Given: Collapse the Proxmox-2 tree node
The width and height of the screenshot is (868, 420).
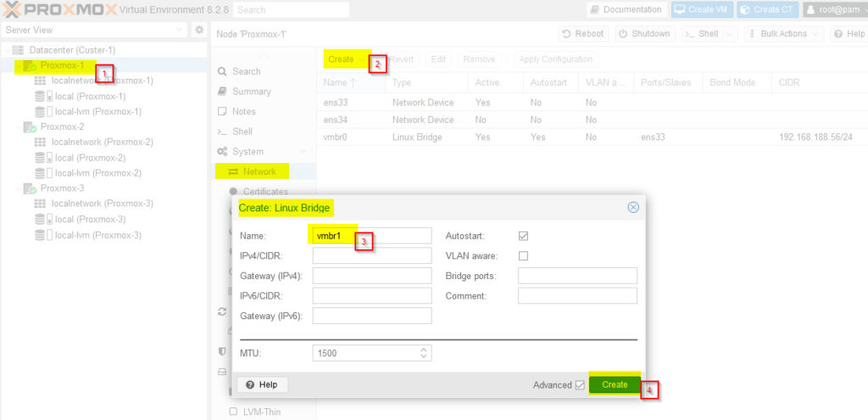Looking at the screenshot, I should tap(19, 127).
